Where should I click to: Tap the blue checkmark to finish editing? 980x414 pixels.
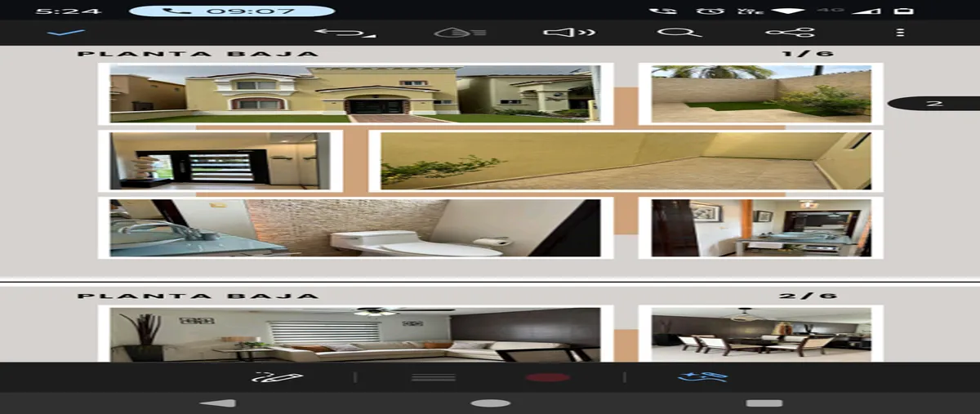(66, 33)
